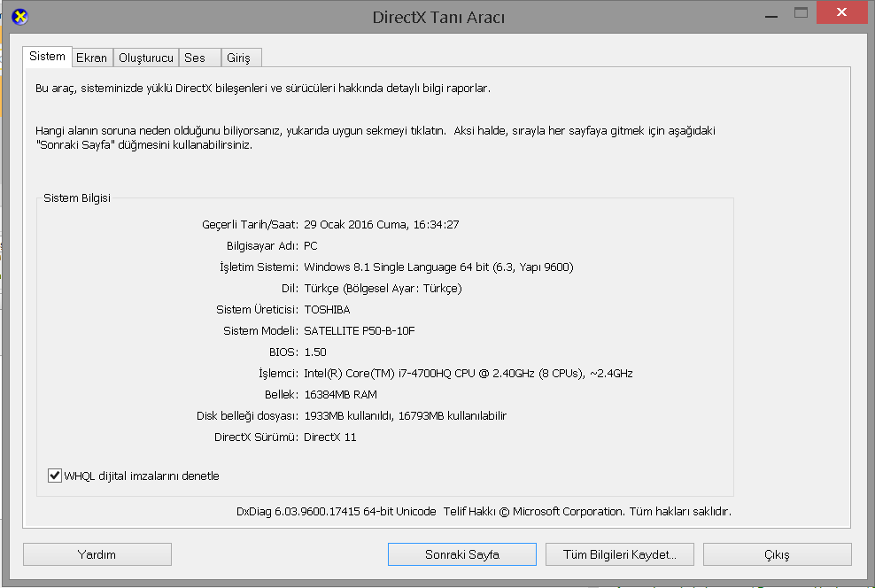875x588 pixels.
Task: Click the Geçerli Tarih/Saat label
Action: pos(250,225)
